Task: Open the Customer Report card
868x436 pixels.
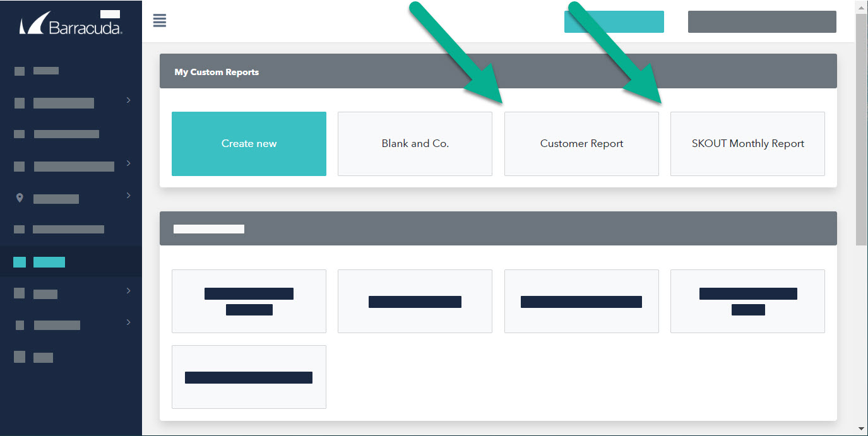Action: 581,143
